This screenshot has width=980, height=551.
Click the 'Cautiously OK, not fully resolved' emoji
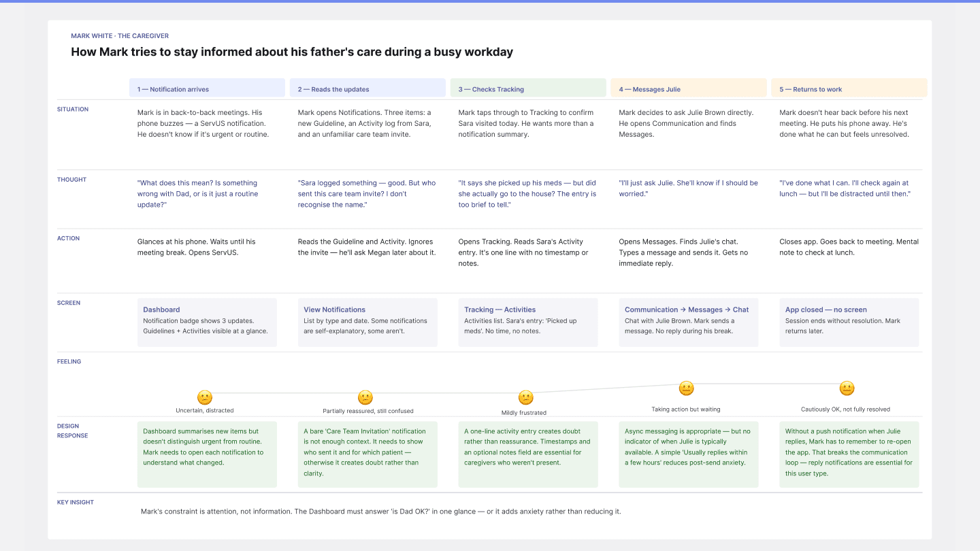coord(847,388)
